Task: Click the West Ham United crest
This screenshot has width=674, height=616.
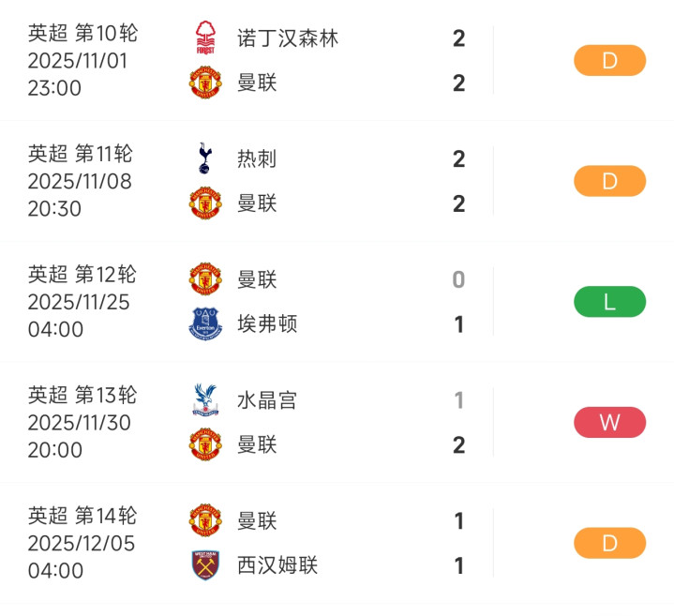Action: [x=205, y=565]
